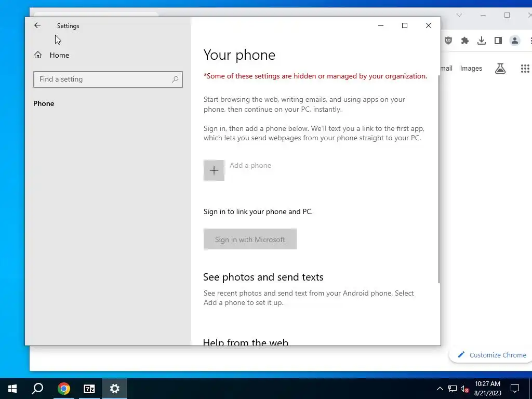This screenshot has height=399, width=532.
Task: Click the Settings page vertical scrollbar
Action: click(439, 179)
